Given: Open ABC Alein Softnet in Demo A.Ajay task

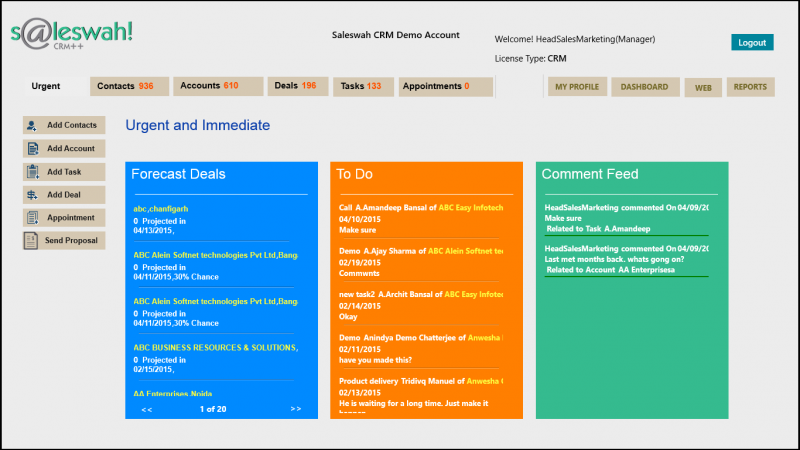Looking at the screenshot, I should (465, 251).
